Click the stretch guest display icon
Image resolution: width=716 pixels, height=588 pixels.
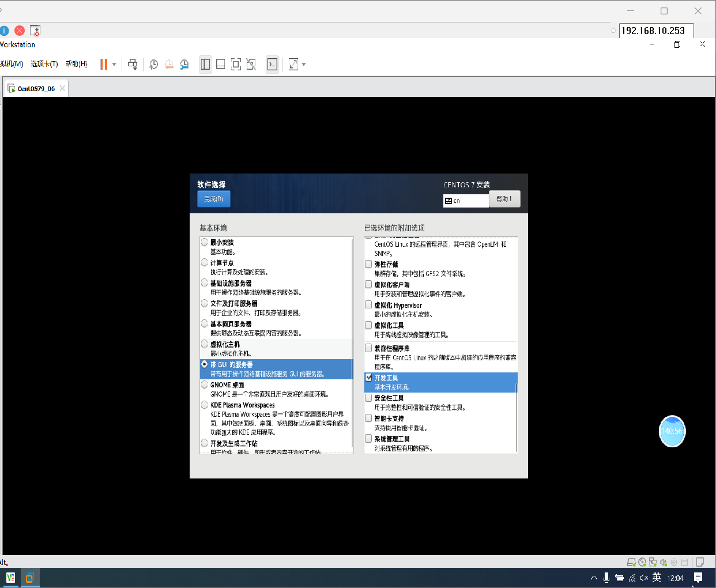click(x=293, y=64)
